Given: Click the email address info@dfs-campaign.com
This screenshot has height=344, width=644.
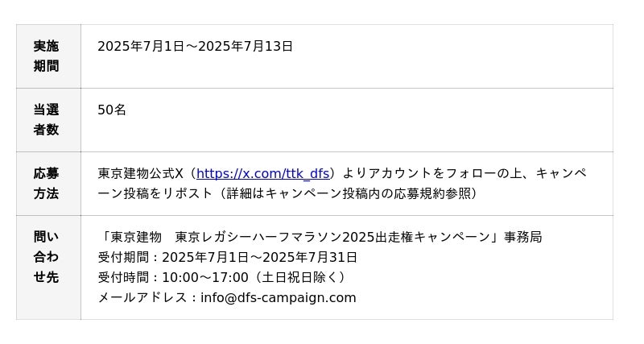Looking at the screenshot, I should [x=278, y=297].
